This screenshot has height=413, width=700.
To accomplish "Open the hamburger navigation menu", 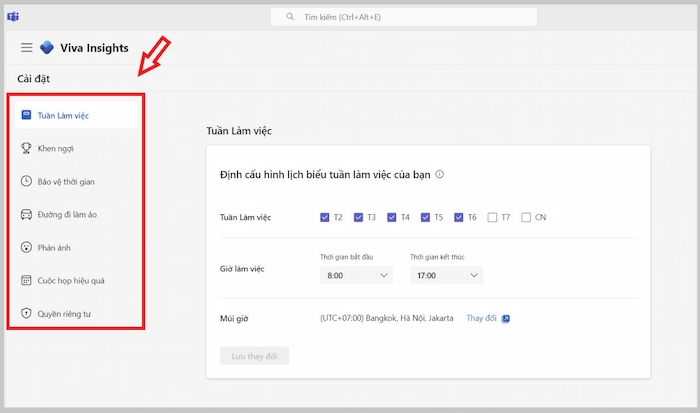I will point(27,47).
